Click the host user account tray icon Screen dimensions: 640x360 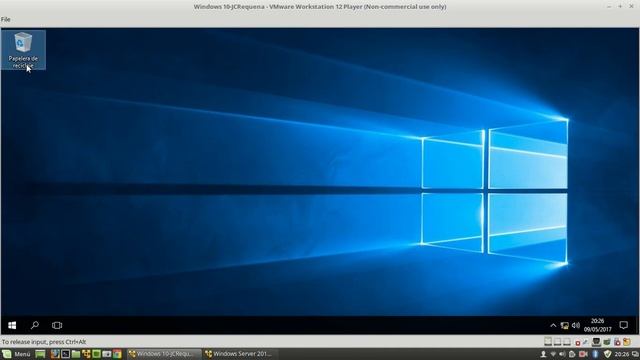point(543,354)
